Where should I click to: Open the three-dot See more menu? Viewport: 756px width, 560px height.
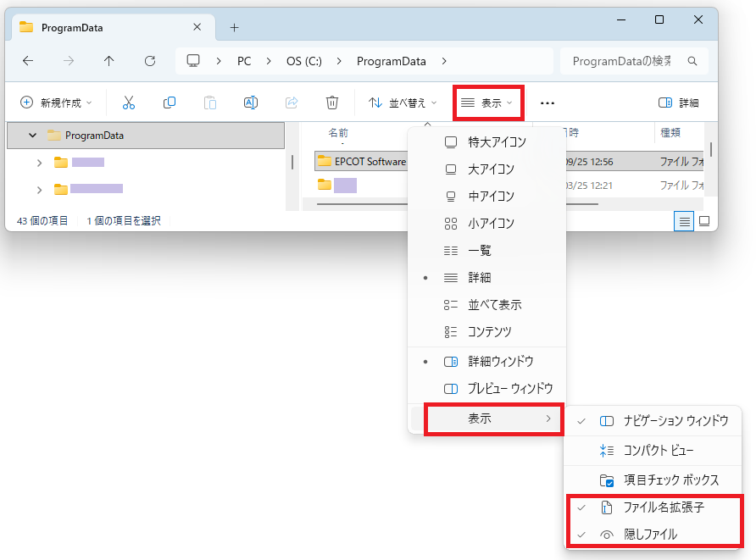(x=548, y=103)
